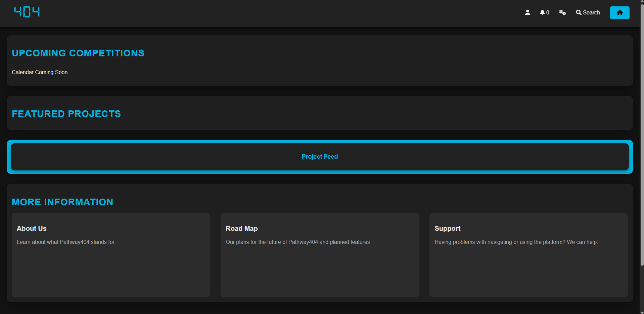644x314 pixels.
Task: Select the Featured Projects heading
Action: pos(66,114)
